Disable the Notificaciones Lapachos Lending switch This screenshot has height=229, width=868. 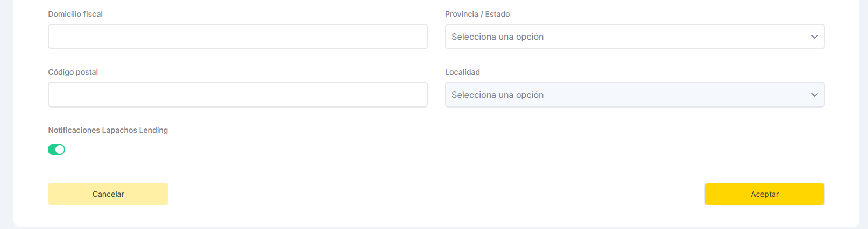[57, 149]
